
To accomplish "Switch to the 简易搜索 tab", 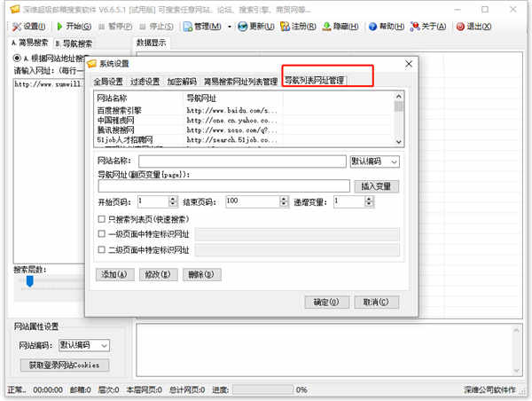I will [x=29, y=43].
